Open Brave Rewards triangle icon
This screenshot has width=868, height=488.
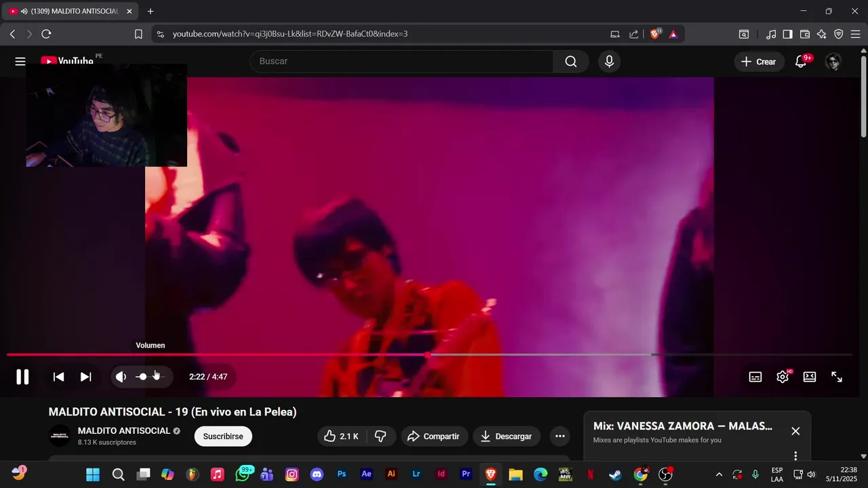(x=673, y=34)
